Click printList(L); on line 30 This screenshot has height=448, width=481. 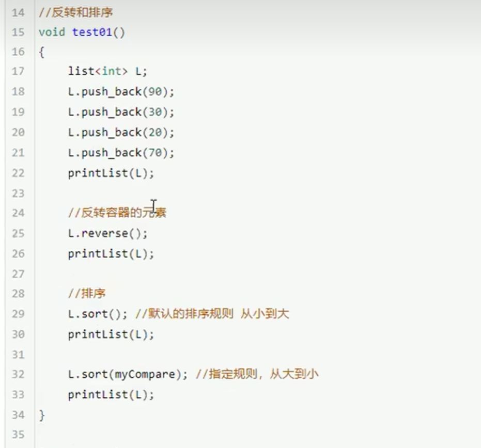pyautogui.click(x=111, y=334)
